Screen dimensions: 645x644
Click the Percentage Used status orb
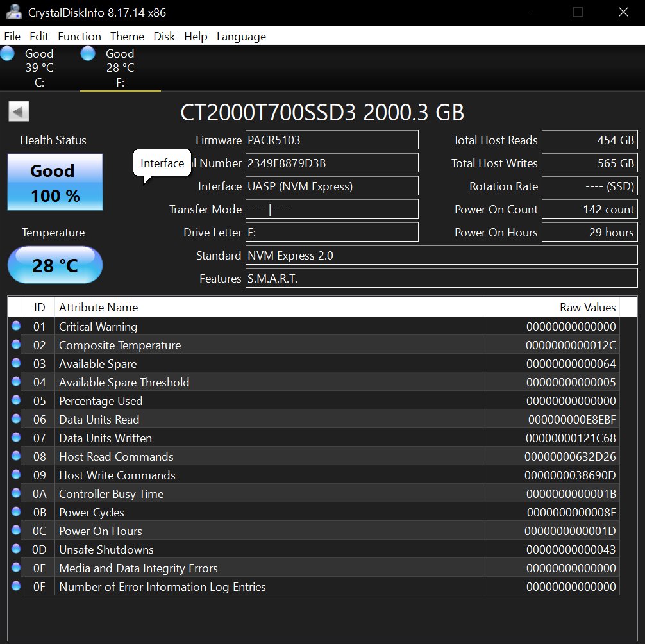(16, 400)
